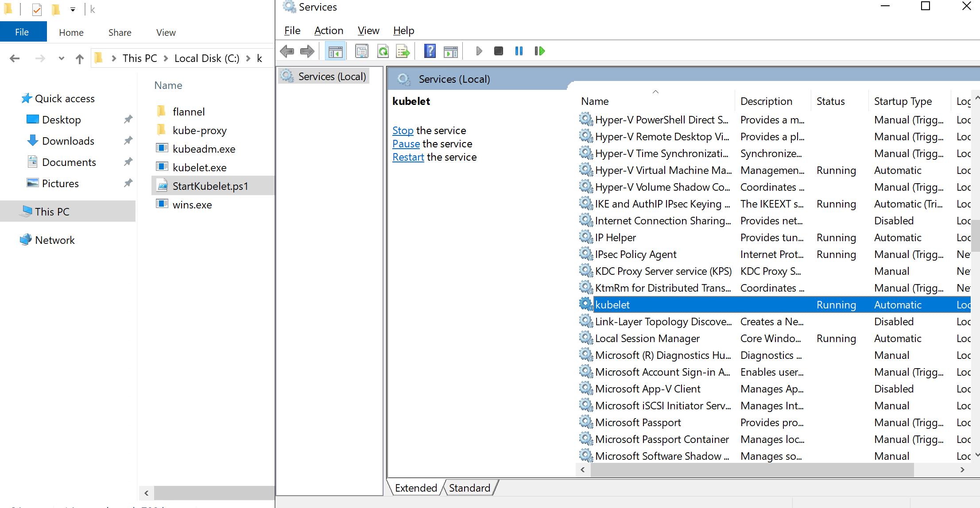Select StartKubelet.ps1 script file
This screenshot has width=980, height=508.
pos(213,186)
